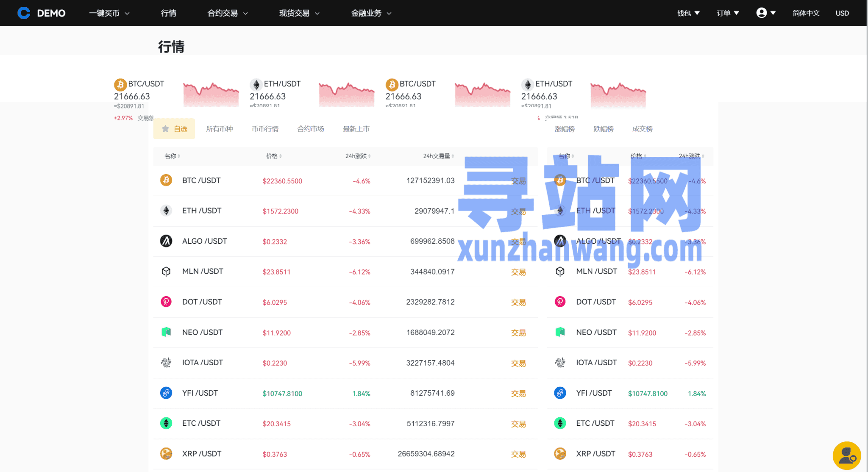Open the 钱包 wallet dropdown
The width and height of the screenshot is (868, 472).
click(688, 13)
